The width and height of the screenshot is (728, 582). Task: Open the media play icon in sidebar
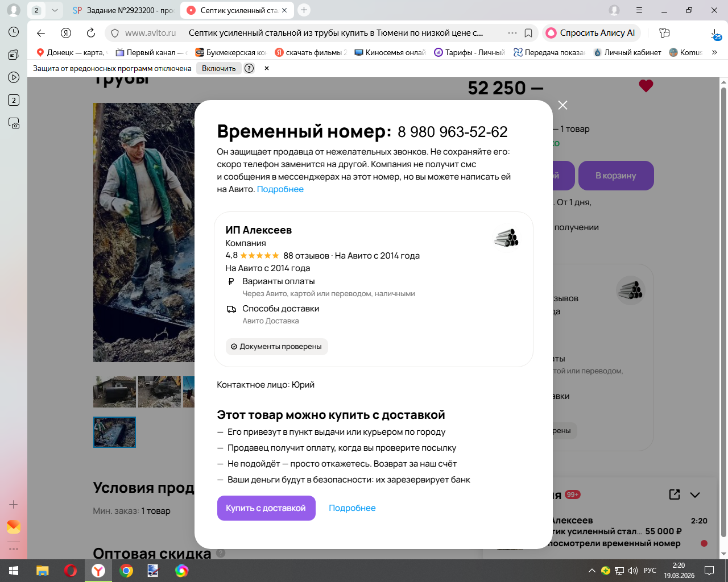tap(14, 77)
